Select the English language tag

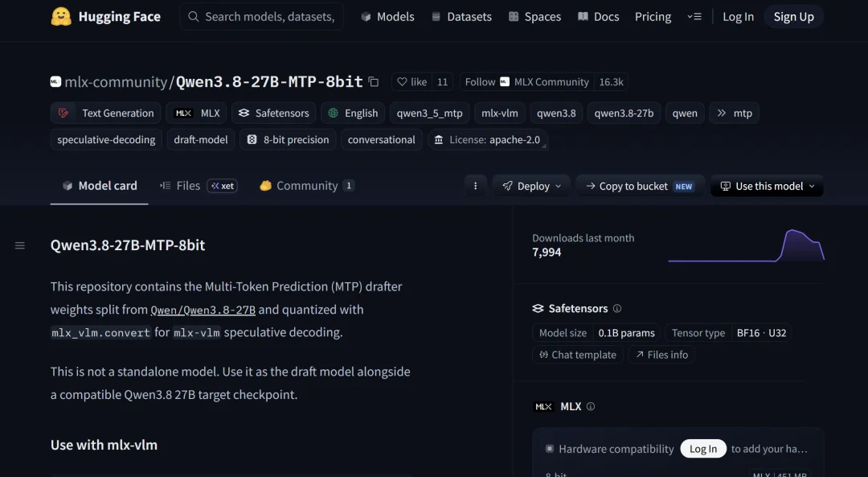[353, 113]
